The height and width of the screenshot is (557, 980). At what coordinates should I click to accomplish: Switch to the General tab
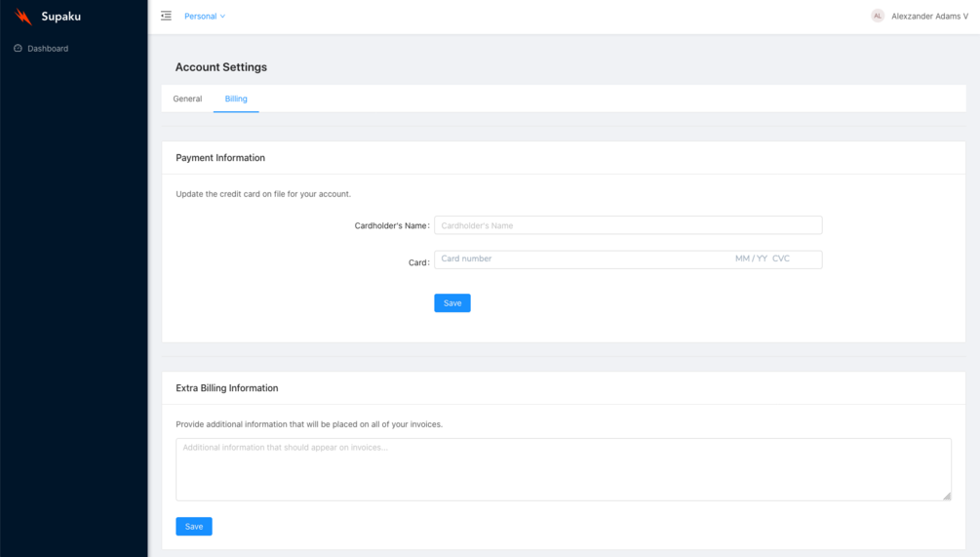point(187,99)
